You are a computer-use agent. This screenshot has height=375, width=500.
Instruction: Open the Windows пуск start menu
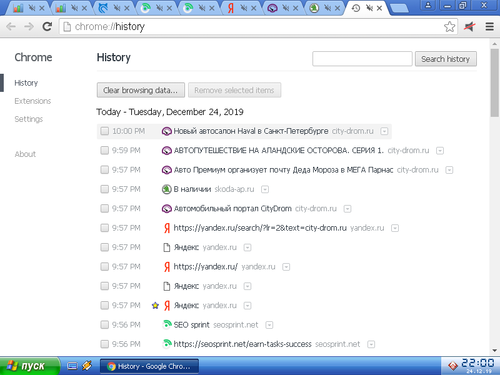click(29, 366)
